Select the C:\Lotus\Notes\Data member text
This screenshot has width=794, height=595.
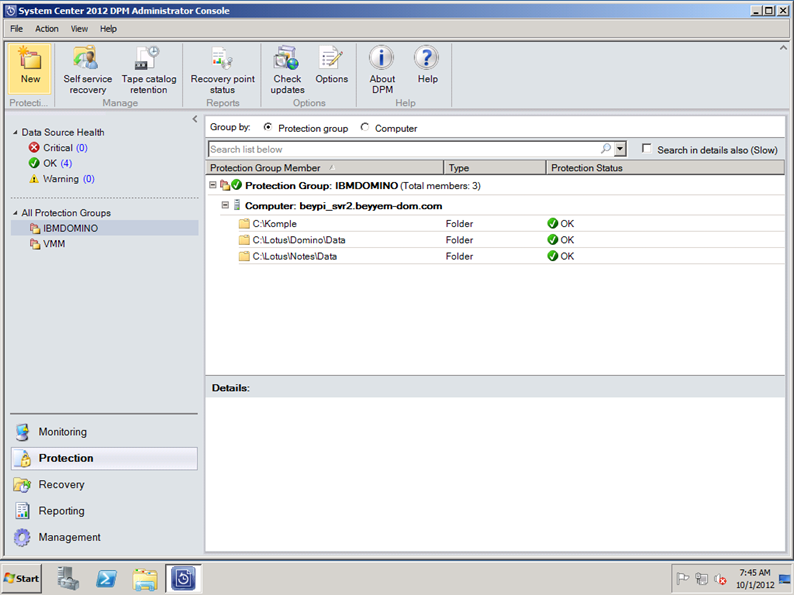click(x=295, y=256)
